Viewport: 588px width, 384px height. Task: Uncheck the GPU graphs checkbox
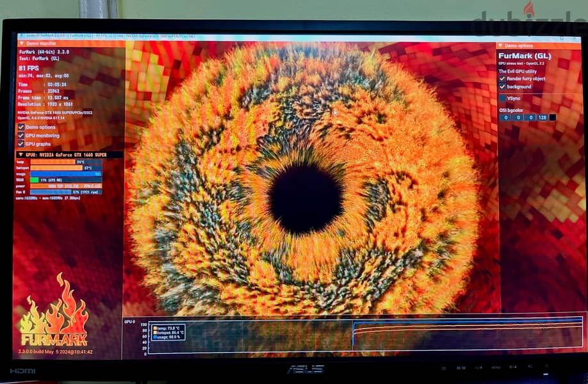pyautogui.click(x=21, y=143)
